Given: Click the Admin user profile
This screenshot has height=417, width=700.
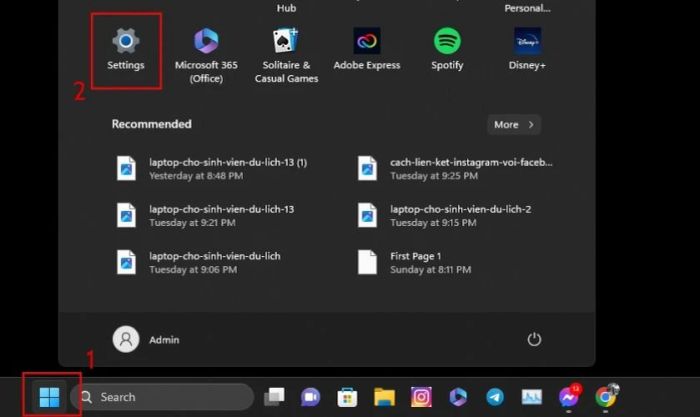Looking at the screenshot, I should (x=146, y=340).
